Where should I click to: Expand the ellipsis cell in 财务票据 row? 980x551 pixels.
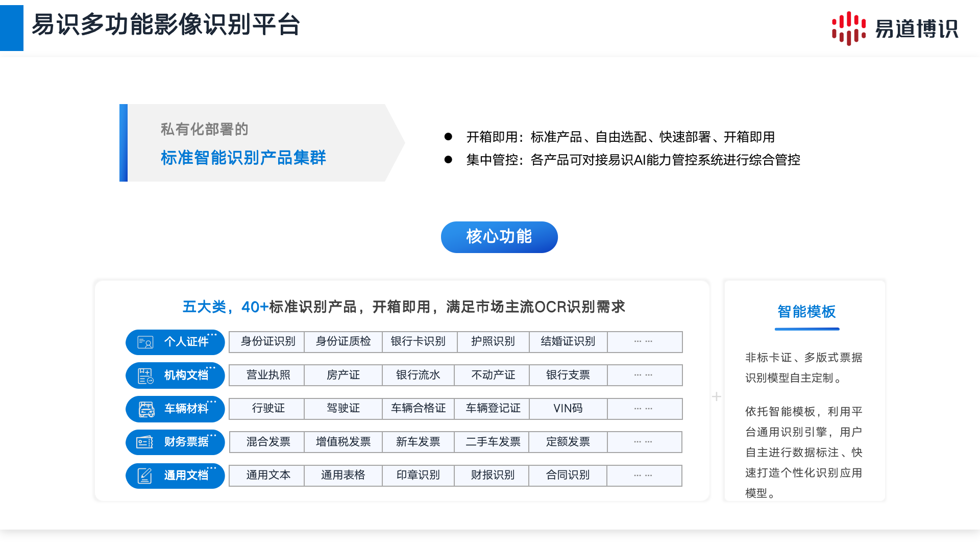pos(644,442)
